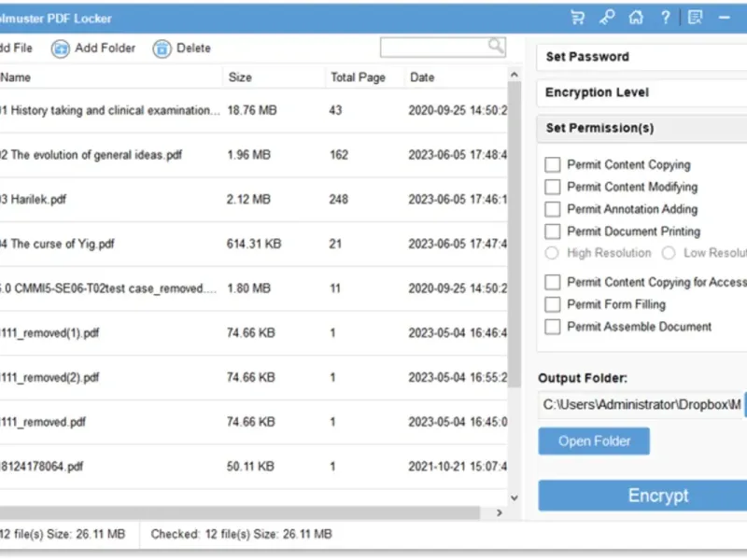747x560 pixels.
Task: Collapse the Set Permission(s) section
Action: point(641,128)
